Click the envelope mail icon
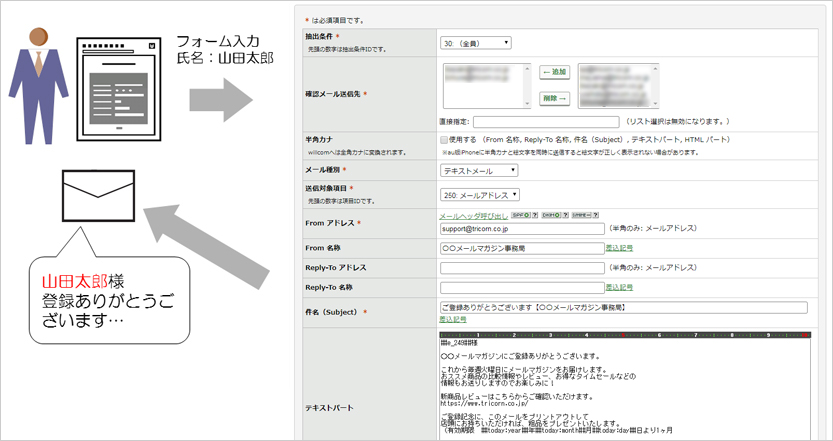 click(x=98, y=196)
